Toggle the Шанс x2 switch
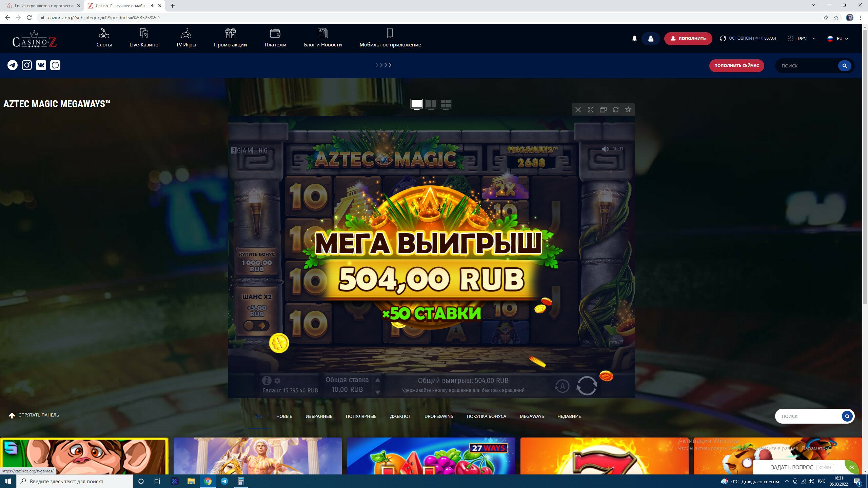868x488 pixels. click(257, 326)
